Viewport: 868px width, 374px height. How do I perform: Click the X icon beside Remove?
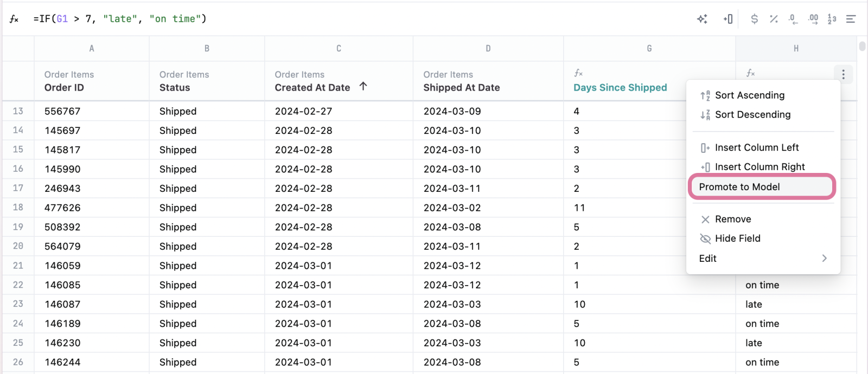pos(705,220)
